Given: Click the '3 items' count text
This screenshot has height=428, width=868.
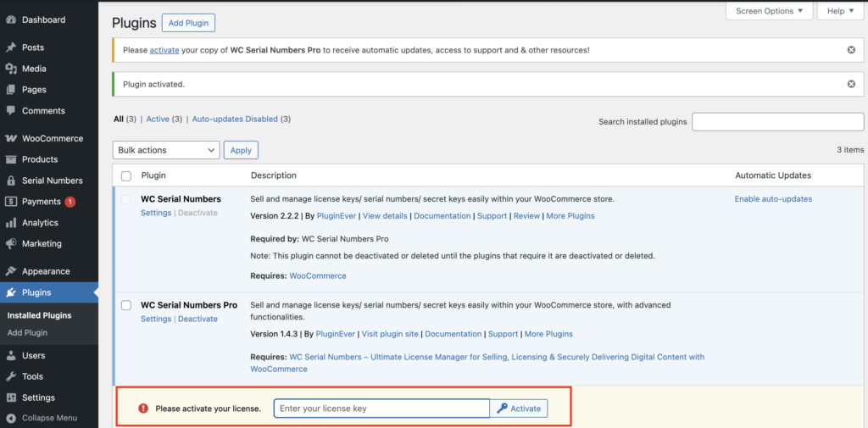Looking at the screenshot, I should (849, 150).
